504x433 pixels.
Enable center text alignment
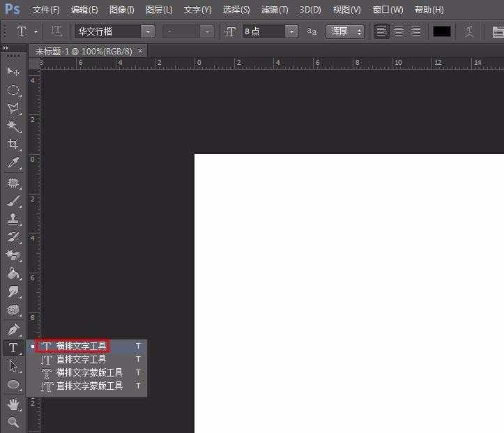[399, 31]
